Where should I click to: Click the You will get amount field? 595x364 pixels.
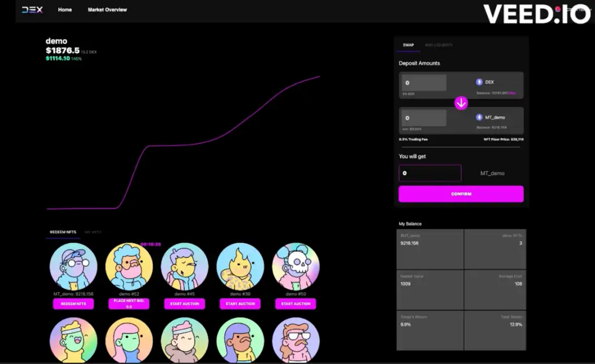[430, 173]
